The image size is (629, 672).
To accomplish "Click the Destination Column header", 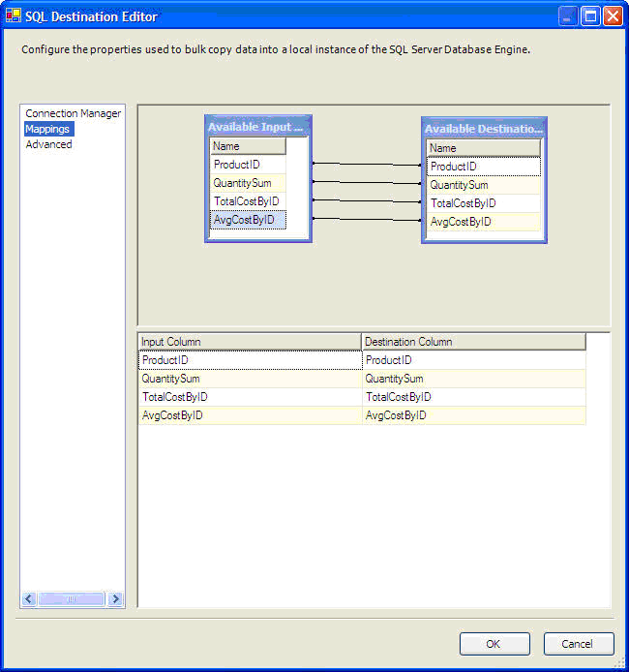I will [x=474, y=342].
